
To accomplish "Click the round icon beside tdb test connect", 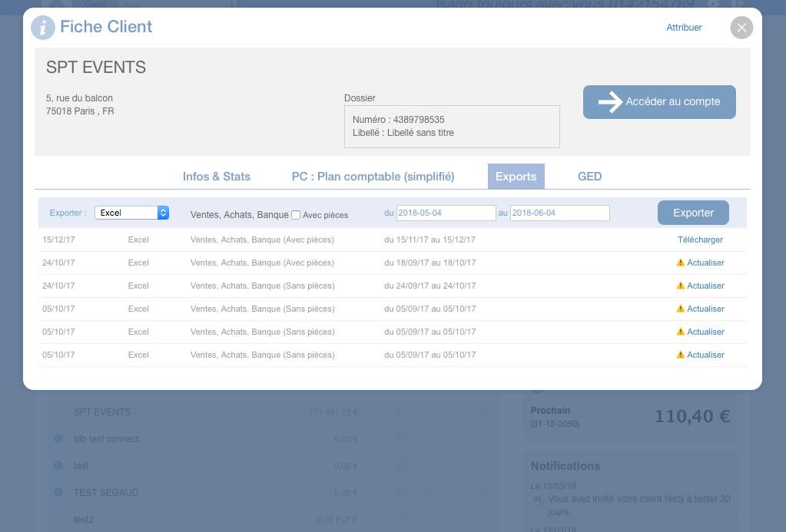I will tap(58, 438).
